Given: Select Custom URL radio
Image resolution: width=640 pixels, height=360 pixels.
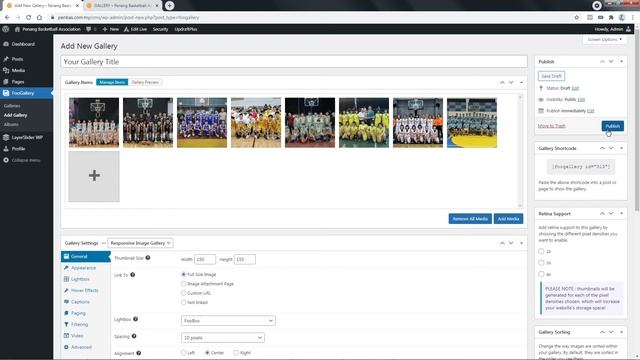Looking at the screenshot, I should [183, 293].
